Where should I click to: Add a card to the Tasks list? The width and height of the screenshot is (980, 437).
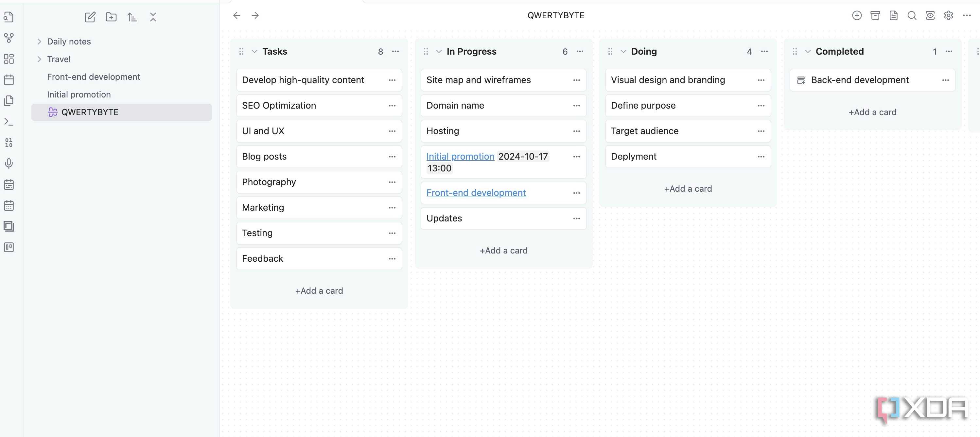point(319,290)
